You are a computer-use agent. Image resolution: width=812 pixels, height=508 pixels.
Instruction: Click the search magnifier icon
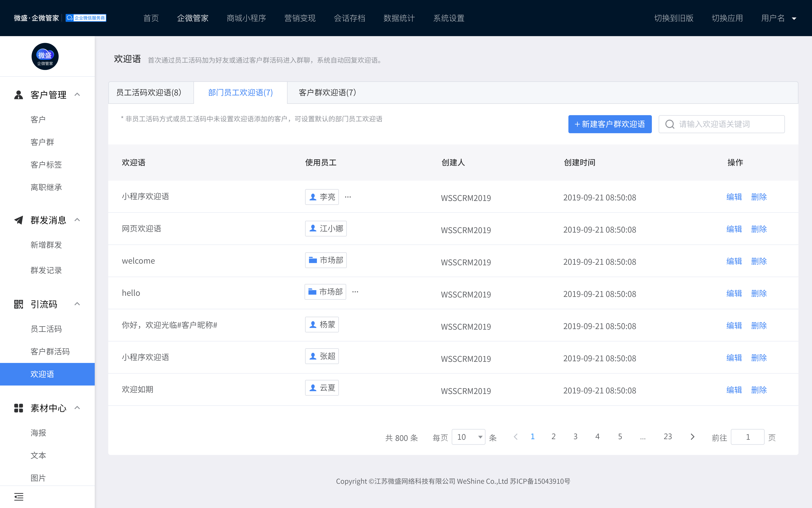point(670,124)
